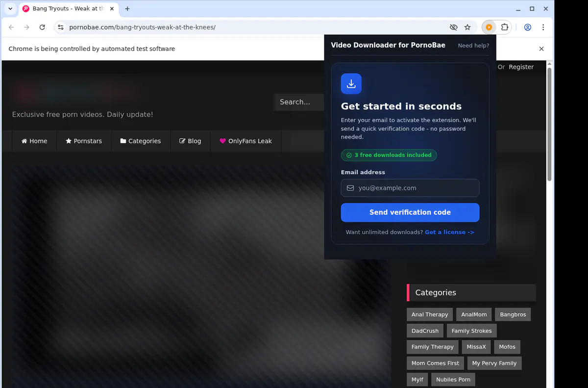Click the 3 free downloads included badge
This screenshot has width=588, height=388.
(x=389, y=155)
